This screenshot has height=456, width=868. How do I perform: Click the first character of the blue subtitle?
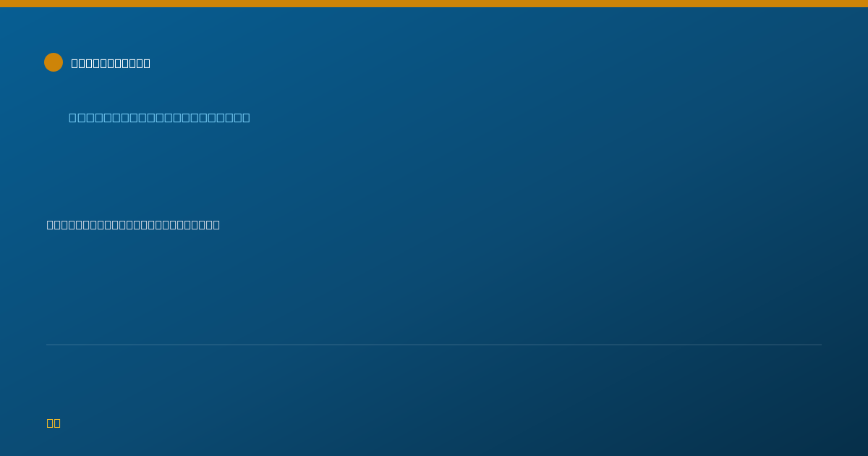pos(73,117)
